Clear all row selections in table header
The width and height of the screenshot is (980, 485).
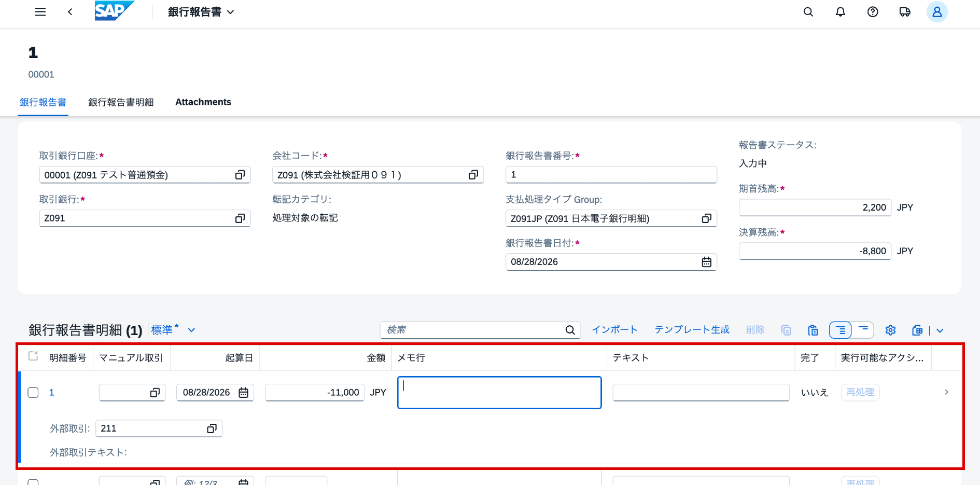(x=33, y=356)
